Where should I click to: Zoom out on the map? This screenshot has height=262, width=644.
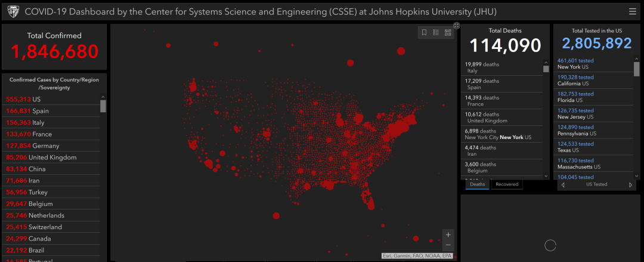coord(448,245)
